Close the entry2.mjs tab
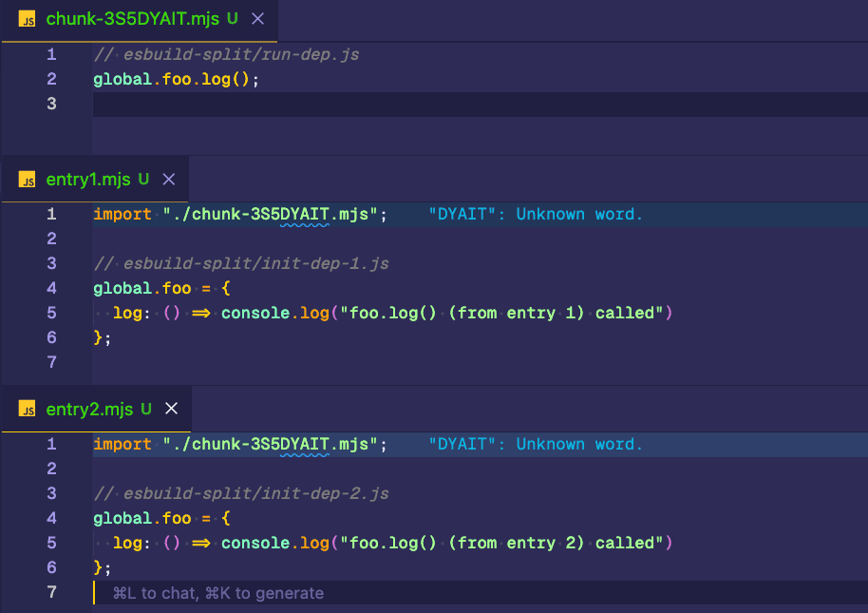Image resolution: width=868 pixels, height=613 pixels. click(x=171, y=409)
